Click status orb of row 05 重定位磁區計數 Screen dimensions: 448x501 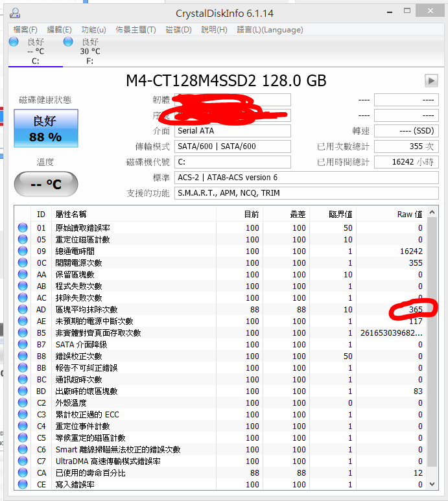(23, 239)
